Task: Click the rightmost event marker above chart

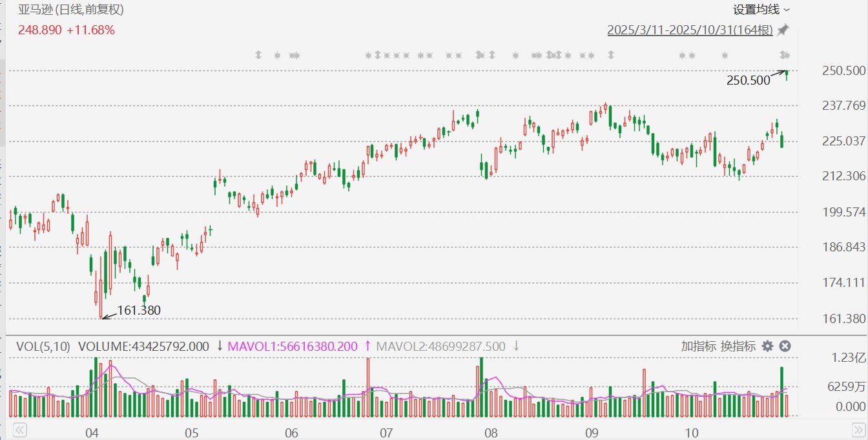Action: coord(785,54)
